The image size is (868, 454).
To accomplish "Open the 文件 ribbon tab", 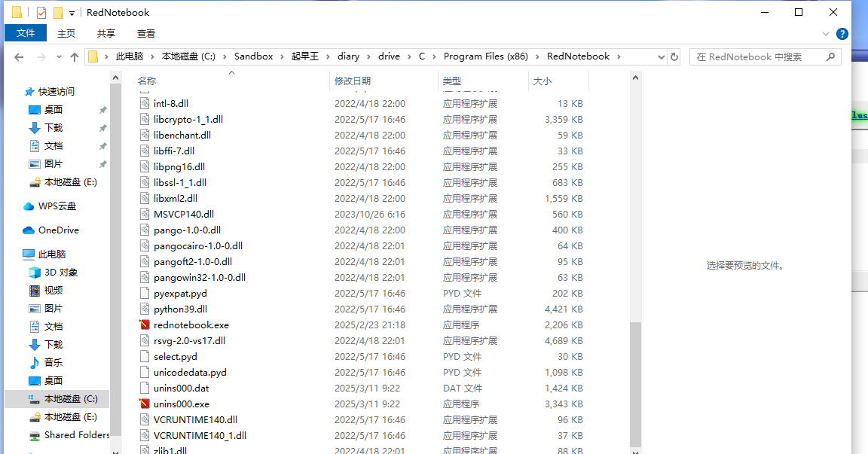I will point(26,33).
